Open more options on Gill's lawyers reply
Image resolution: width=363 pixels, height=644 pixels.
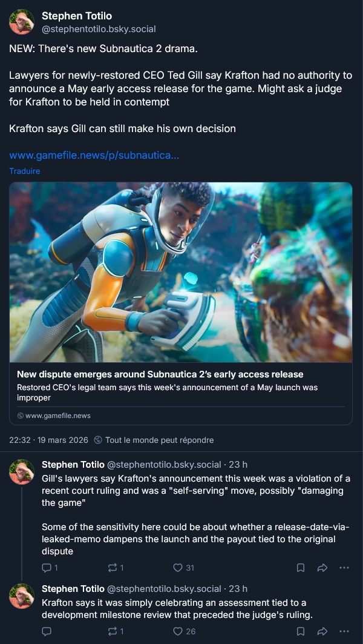click(344, 568)
